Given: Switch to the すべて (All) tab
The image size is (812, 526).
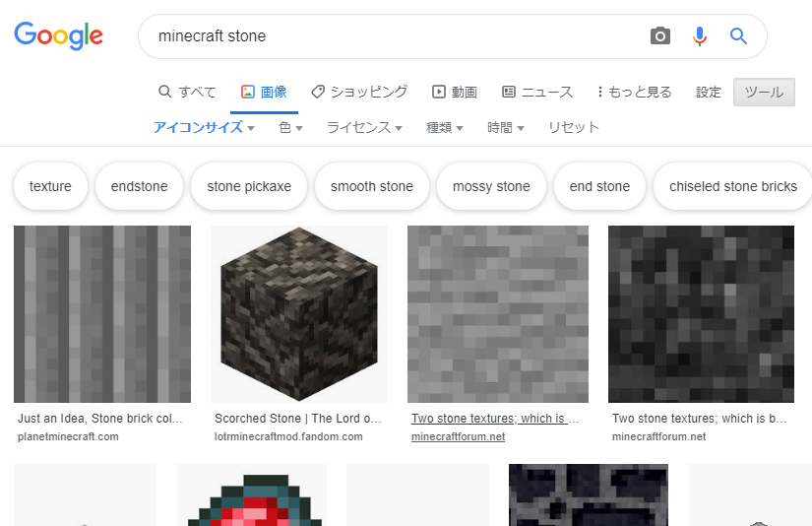Looking at the screenshot, I should click(x=187, y=92).
